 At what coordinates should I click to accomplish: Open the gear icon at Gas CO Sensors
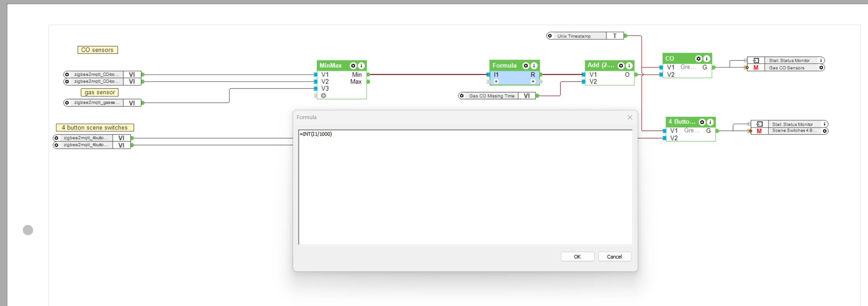pos(821,68)
